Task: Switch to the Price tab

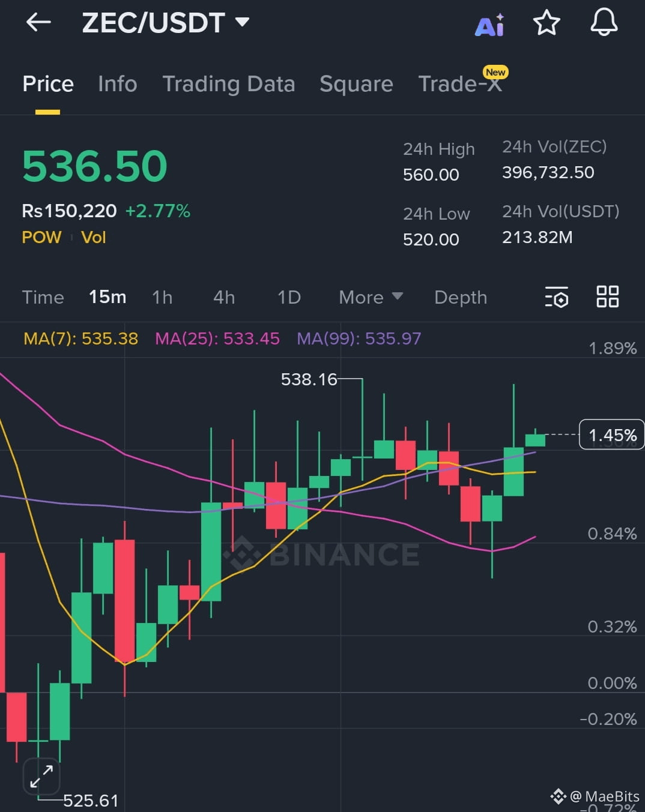Action: coord(48,84)
